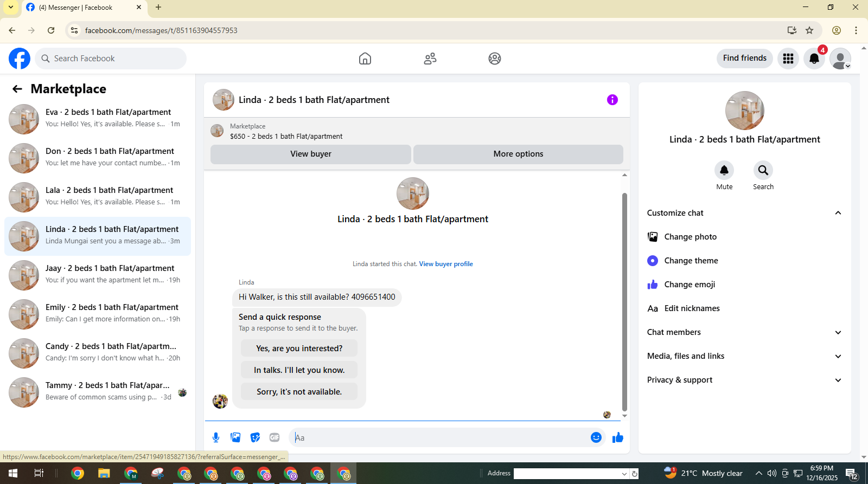Expand the Chat members section
Image resolution: width=868 pixels, height=484 pixels.
tap(838, 332)
